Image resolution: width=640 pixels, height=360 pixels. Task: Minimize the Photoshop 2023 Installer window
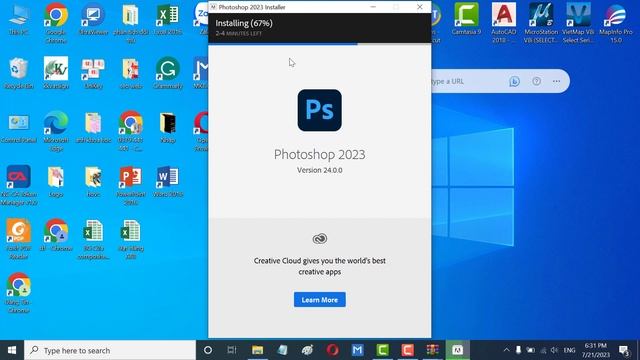tap(373, 7)
